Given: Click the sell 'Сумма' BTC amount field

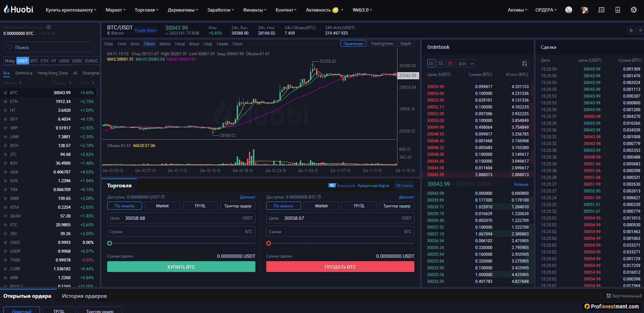Looking at the screenshot, I should tap(340, 231).
